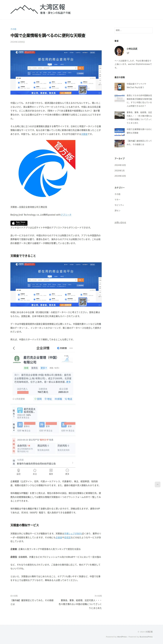Click the App Store download badge
The height and width of the screenshot is (644, 163).
(19, 223)
